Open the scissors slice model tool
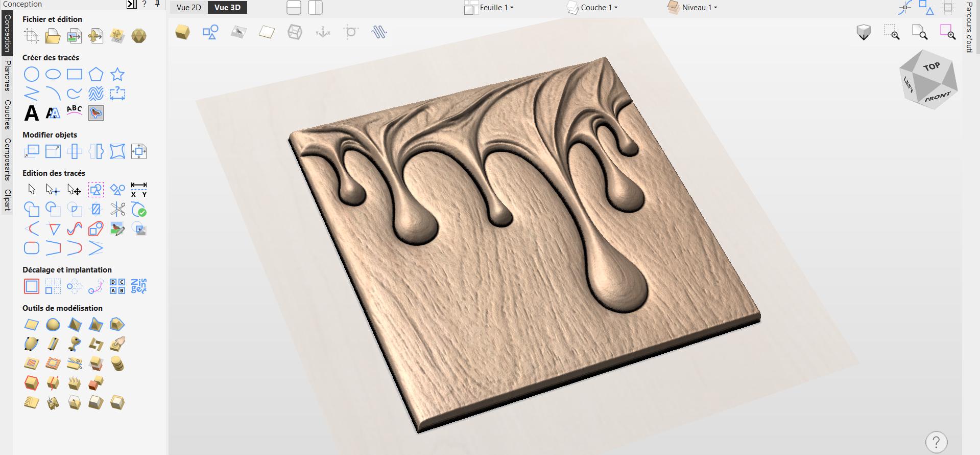 click(75, 363)
